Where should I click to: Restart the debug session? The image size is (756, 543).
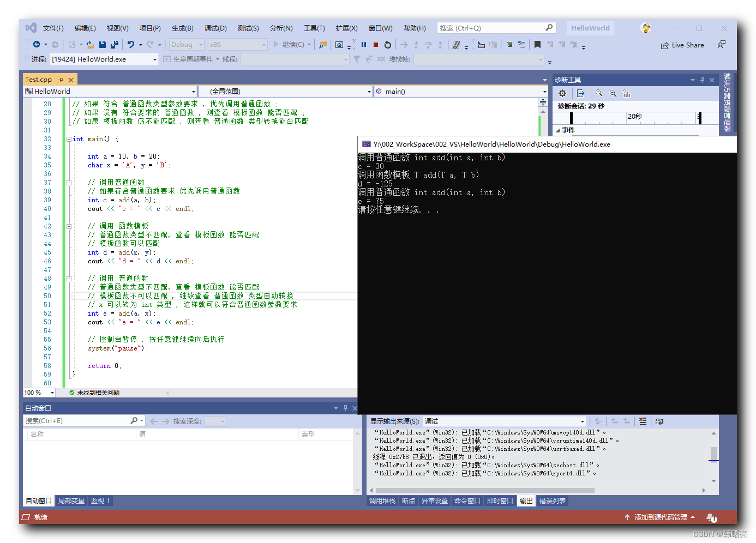click(388, 45)
